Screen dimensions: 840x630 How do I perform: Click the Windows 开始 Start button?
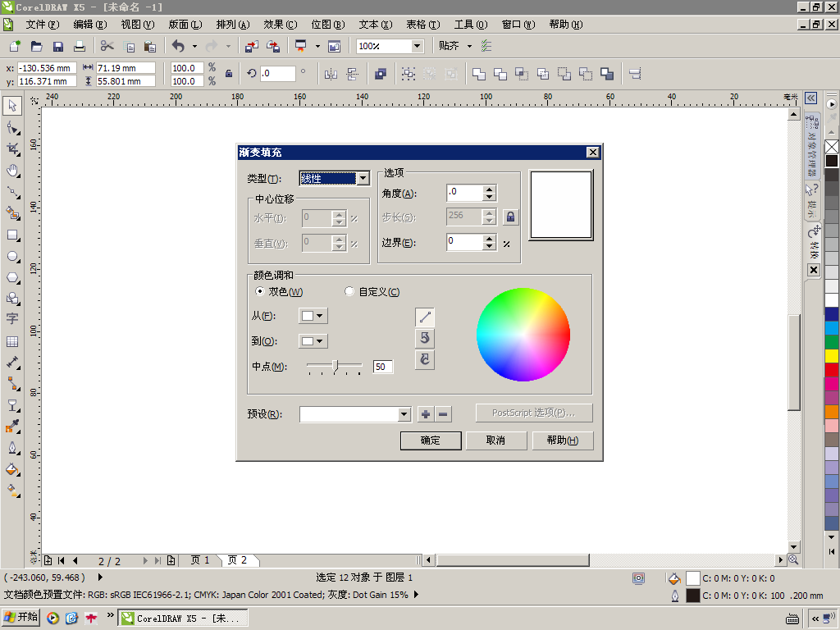click(21, 618)
